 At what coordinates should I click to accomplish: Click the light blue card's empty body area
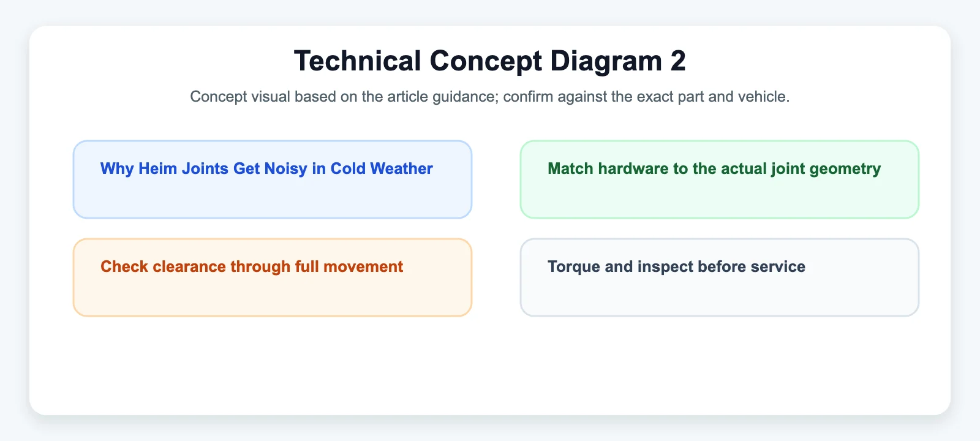point(273,198)
